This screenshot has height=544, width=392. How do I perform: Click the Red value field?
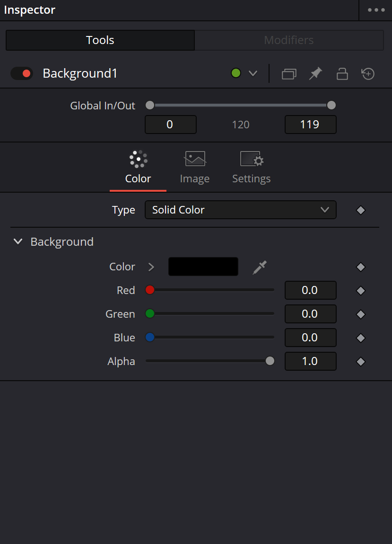(x=311, y=290)
